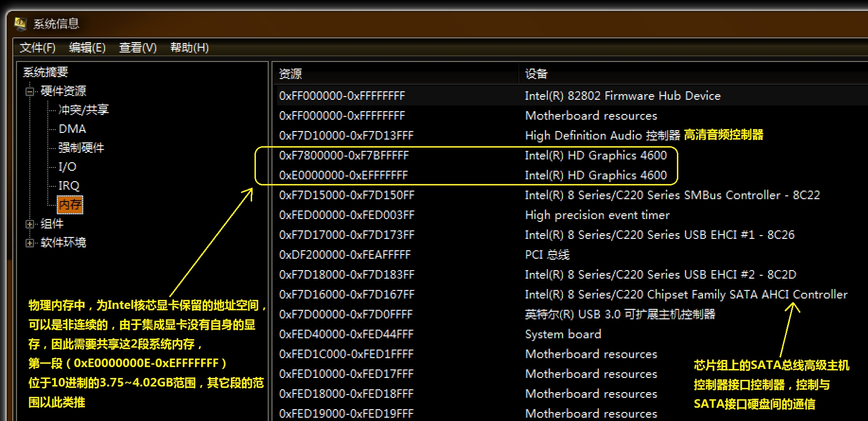The width and height of the screenshot is (868, 421).
Task: Select DMA in the tree
Action: pos(72,129)
